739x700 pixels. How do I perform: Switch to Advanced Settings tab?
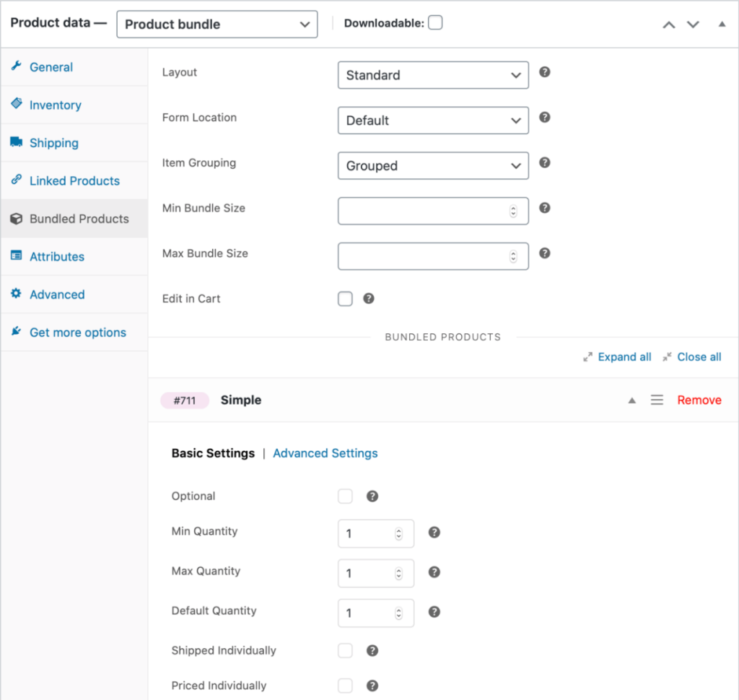pyautogui.click(x=325, y=453)
